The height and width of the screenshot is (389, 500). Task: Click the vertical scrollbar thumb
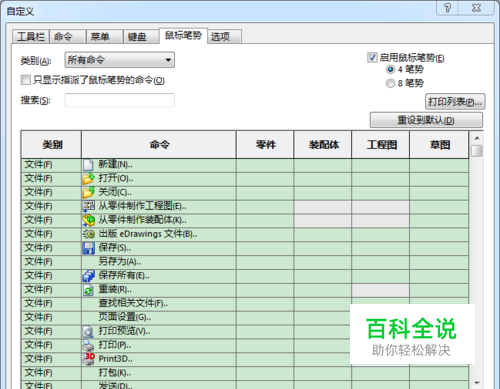pyautogui.click(x=477, y=151)
